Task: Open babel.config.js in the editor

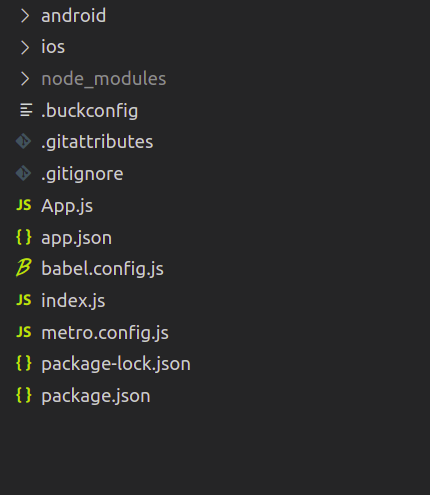Action: [102, 269]
